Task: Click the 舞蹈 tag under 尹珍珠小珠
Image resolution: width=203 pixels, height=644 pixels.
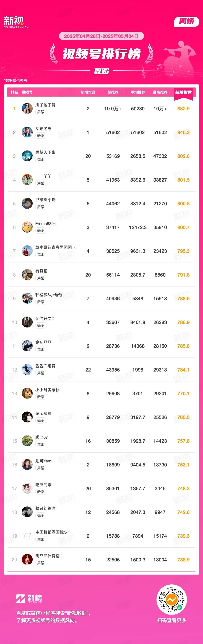Action: (x=41, y=207)
